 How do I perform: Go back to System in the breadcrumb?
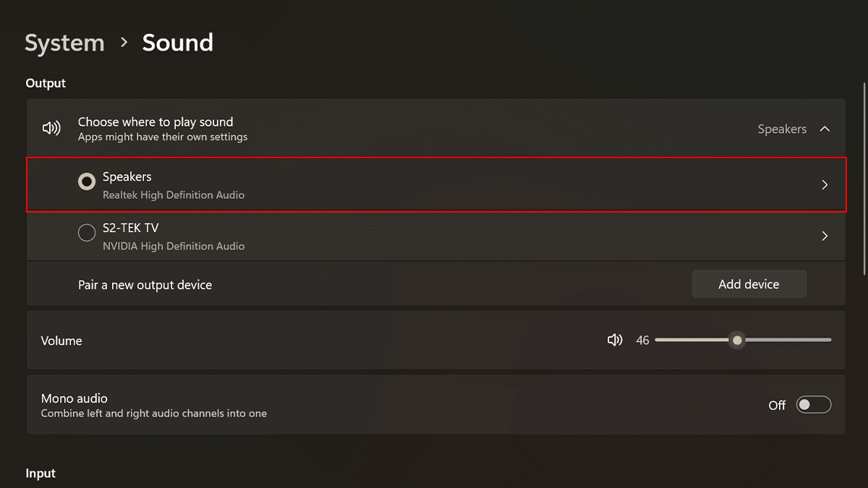(64, 43)
